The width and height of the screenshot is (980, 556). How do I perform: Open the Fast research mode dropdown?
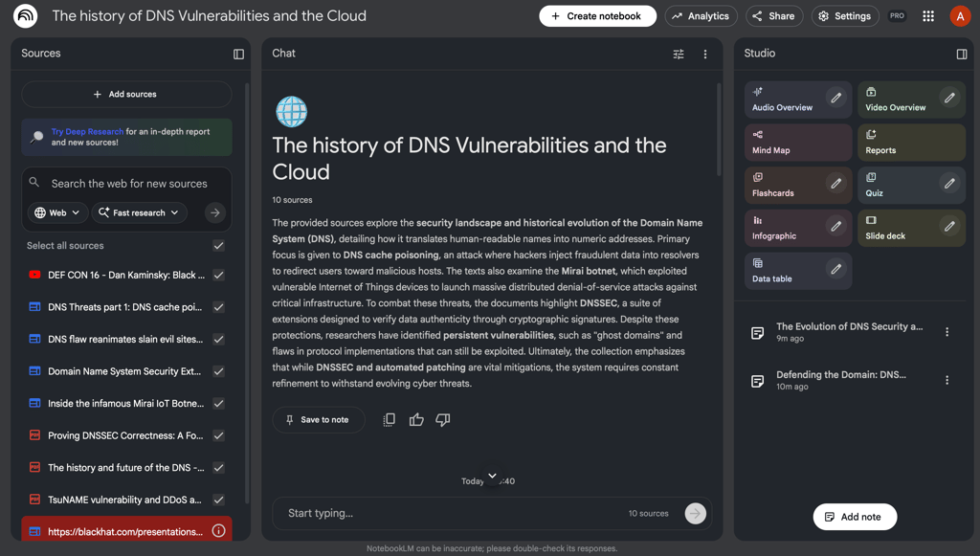pos(140,213)
